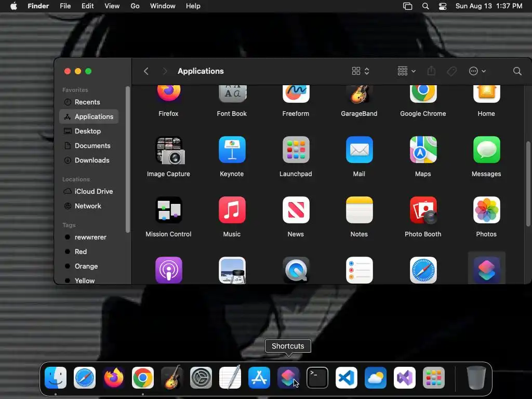This screenshot has height=399, width=532.
Task: Open the App Store from the Dock
Action: [x=259, y=377]
